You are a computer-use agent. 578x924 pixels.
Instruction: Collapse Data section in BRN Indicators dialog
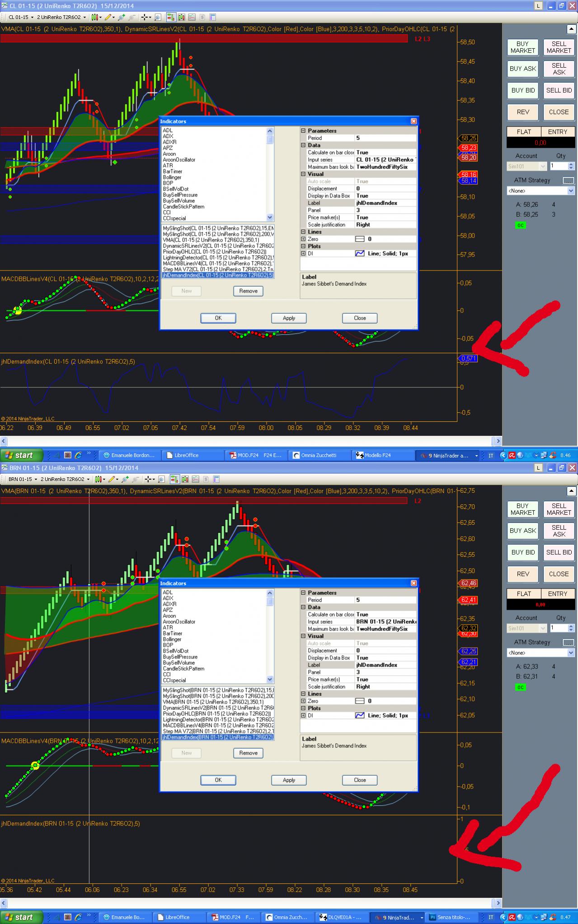(x=303, y=607)
